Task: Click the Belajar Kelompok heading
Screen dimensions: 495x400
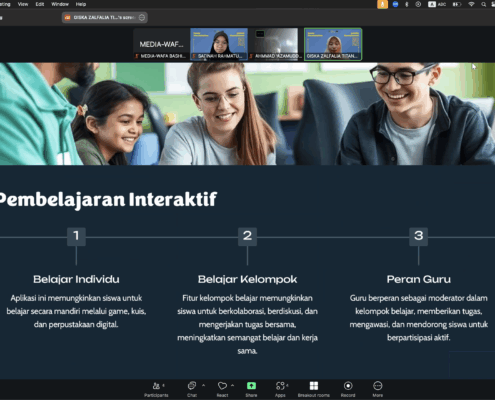Action: coord(247,279)
